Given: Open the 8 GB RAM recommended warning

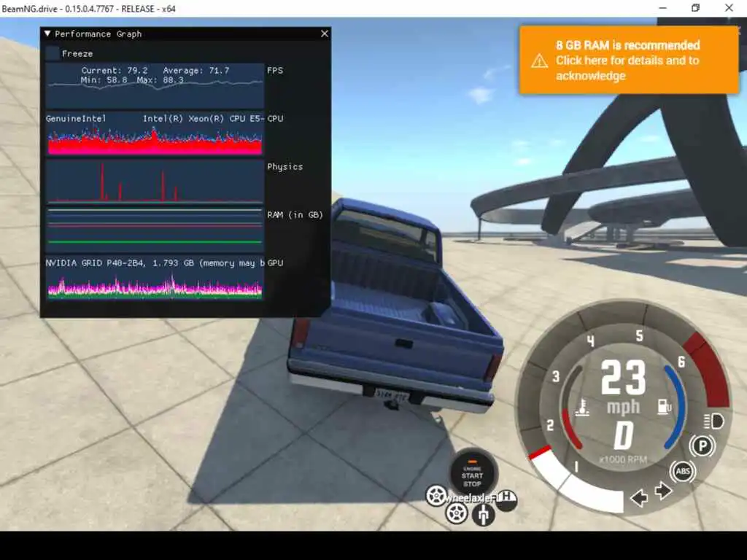Looking at the screenshot, I should pyautogui.click(x=628, y=60).
